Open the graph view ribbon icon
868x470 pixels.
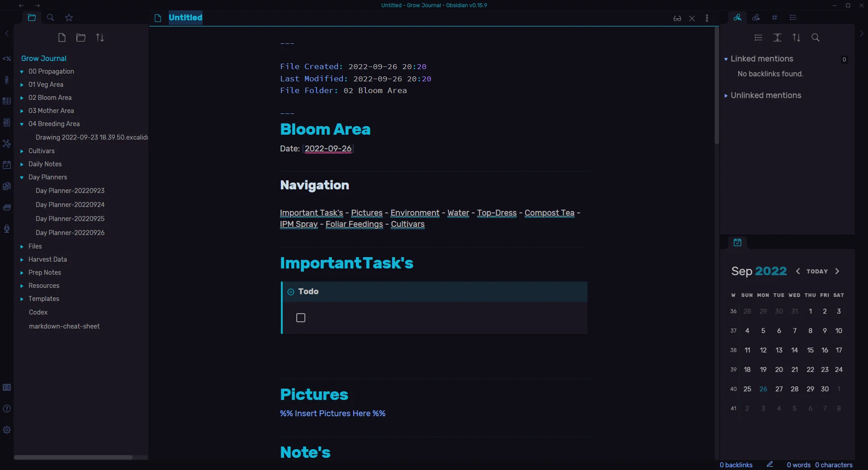pos(7,144)
